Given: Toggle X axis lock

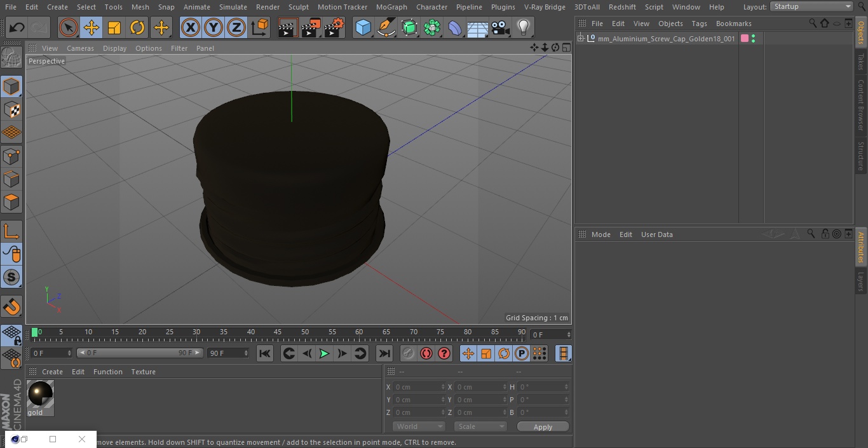Looking at the screenshot, I should point(190,27).
